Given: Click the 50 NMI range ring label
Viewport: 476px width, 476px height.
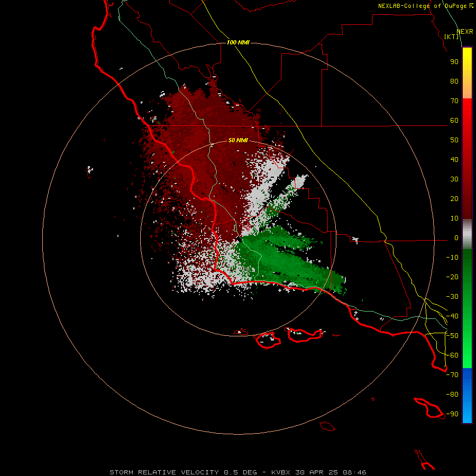Looking at the screenshot, I should coord(238,140).
